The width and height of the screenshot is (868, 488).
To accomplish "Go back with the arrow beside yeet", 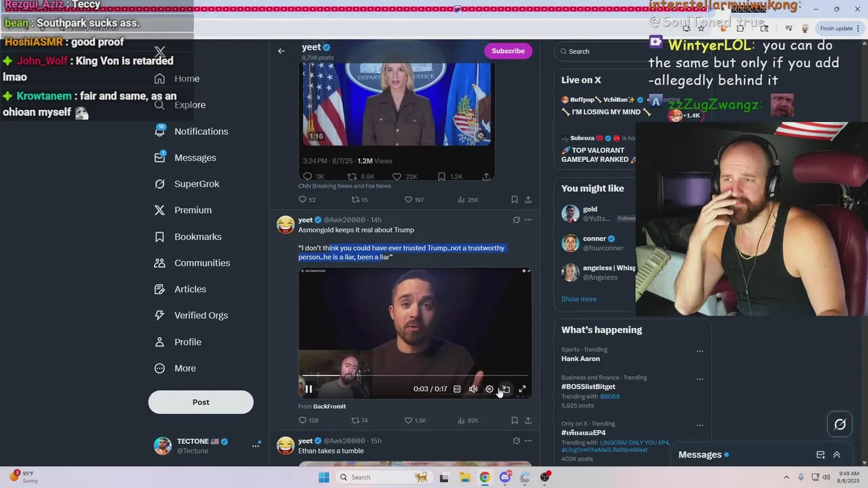I will pyautogui.click(x=281, y=51).
